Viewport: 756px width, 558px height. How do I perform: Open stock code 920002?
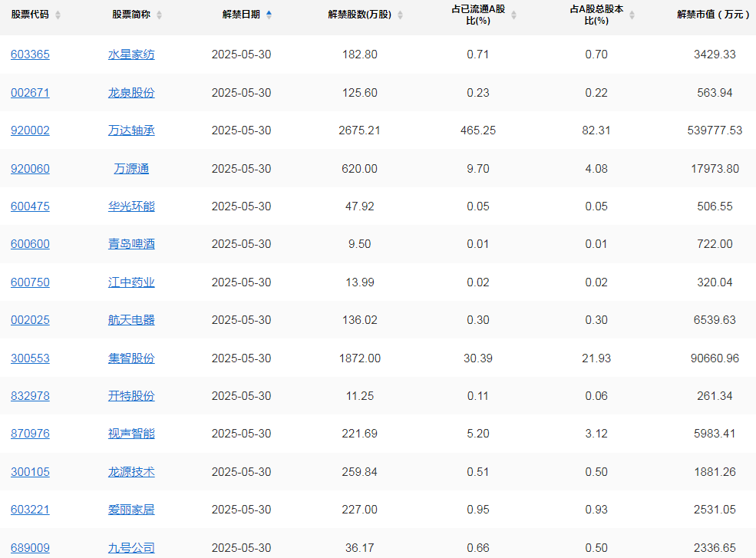(31, 130)
